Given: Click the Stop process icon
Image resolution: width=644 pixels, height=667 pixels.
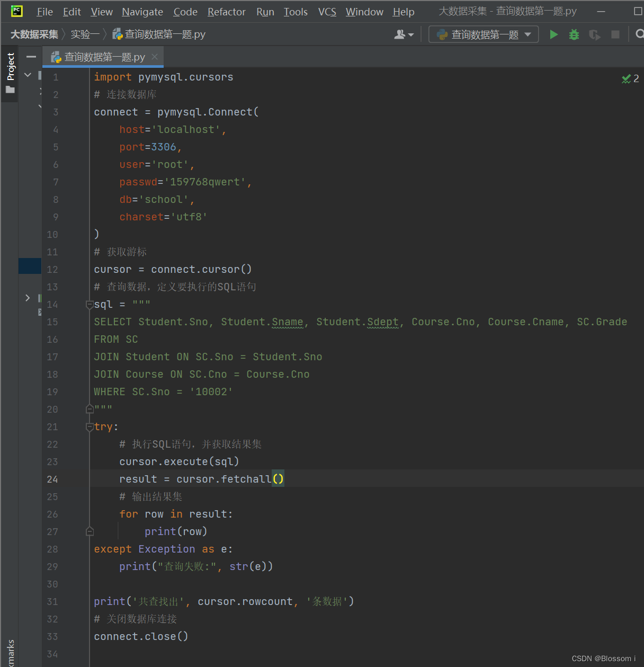Looking at the screenshot, I should [x=615, y=34].
